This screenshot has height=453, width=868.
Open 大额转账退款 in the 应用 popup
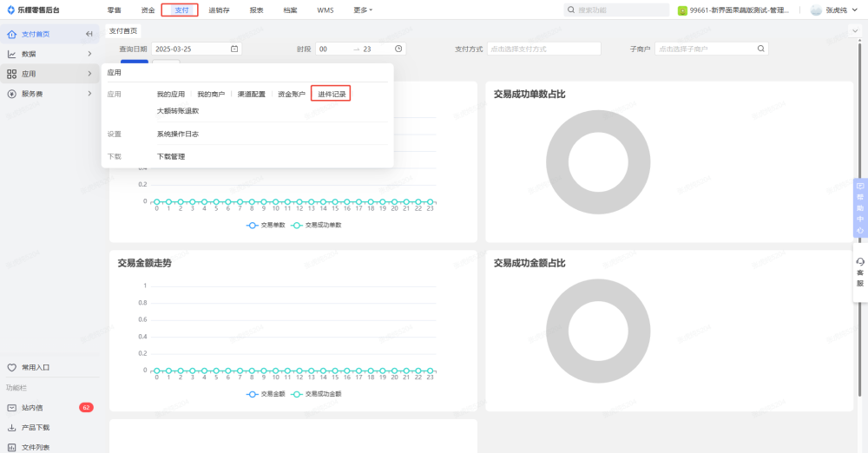point(178,111)
